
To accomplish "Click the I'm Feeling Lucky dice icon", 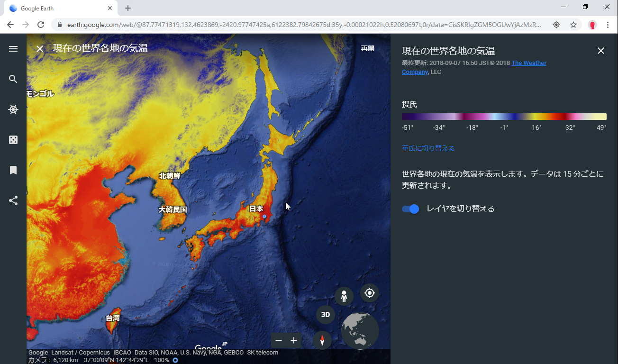I will pyautogui.click(x=13, y=140).
